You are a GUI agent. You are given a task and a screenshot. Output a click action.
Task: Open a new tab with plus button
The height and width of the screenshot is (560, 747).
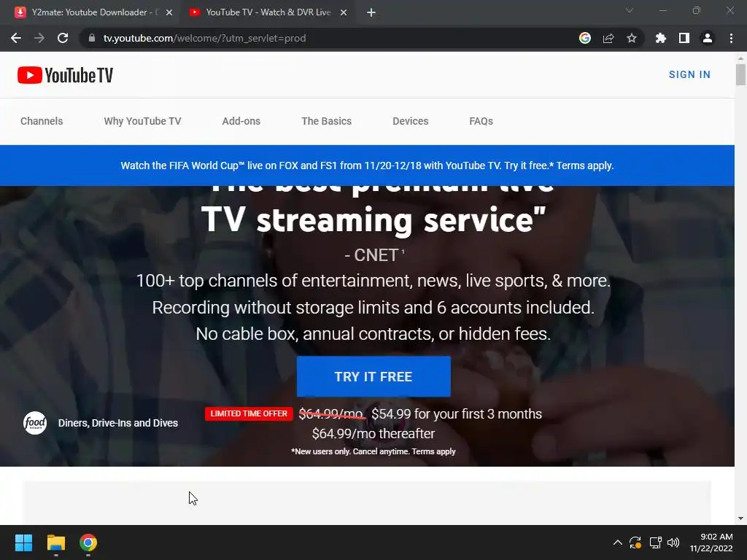pos(371,12)
